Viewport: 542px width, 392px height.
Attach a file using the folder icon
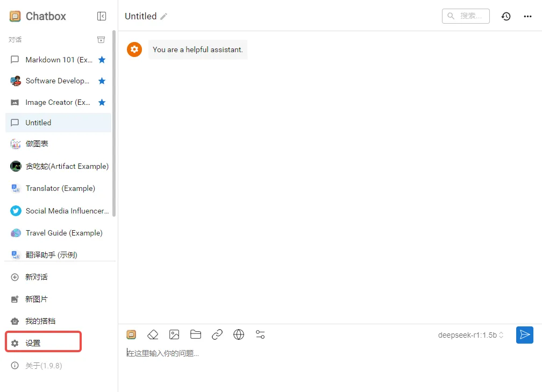click(196, 334)
